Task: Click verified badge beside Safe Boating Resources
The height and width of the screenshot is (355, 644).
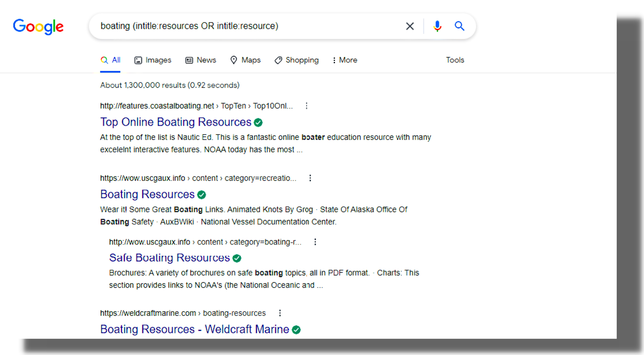Action: (x=237, y=258)
